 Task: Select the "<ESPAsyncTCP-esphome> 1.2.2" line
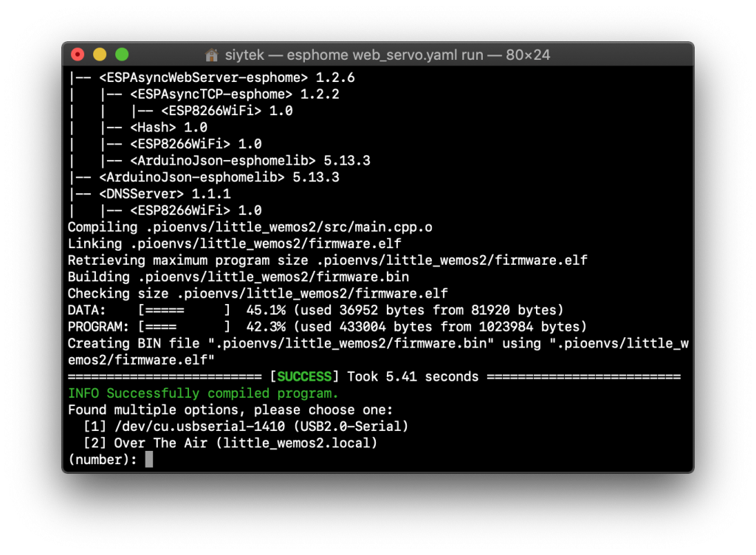coord(235,94)
